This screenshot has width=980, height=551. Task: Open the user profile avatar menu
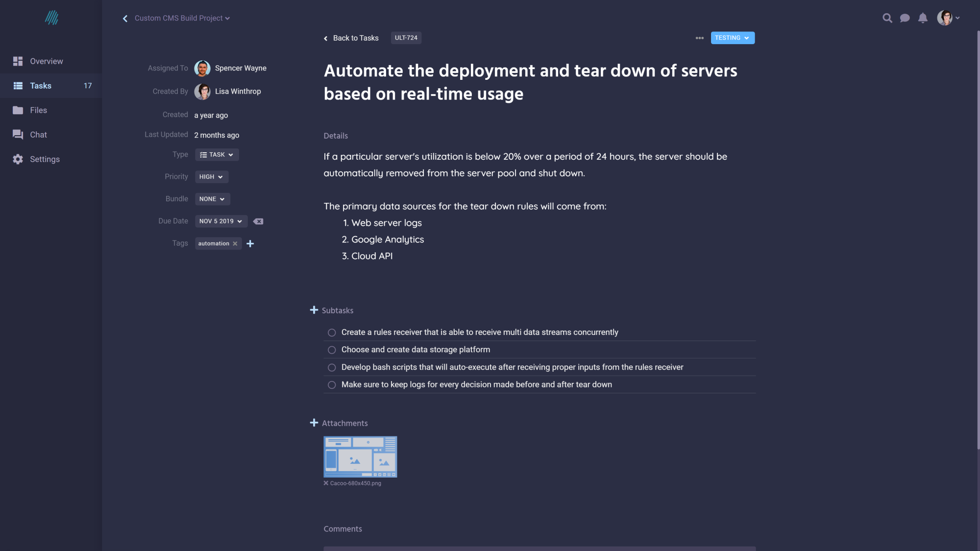point(948,18)
